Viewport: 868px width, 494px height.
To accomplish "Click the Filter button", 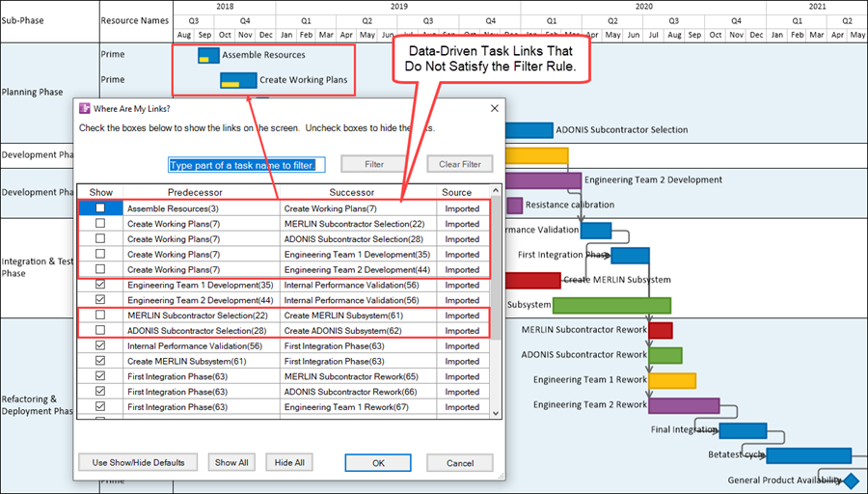I will [374, 164].
